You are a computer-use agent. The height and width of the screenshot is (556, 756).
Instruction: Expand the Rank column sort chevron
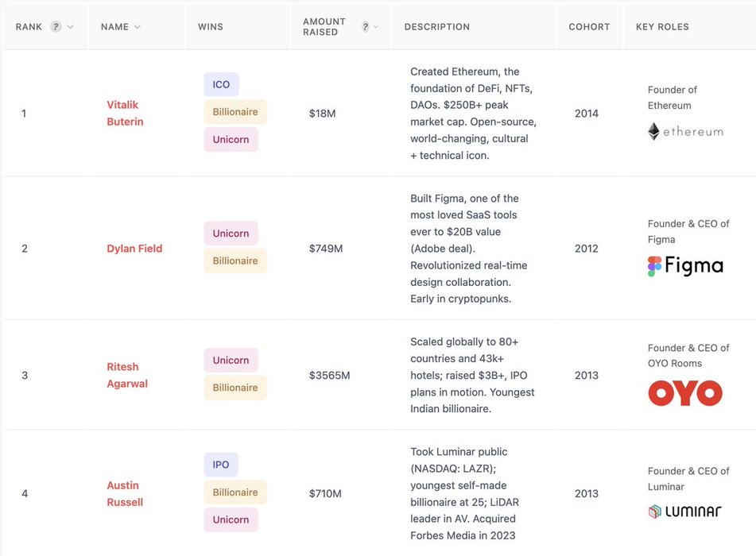[71, 27]
